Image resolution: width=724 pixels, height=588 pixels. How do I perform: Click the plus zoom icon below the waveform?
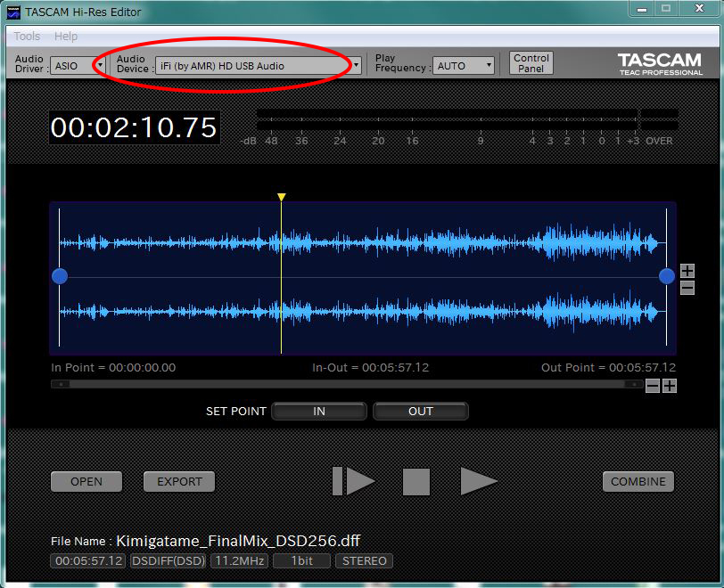pyautogui.click(x=670, y=385)
